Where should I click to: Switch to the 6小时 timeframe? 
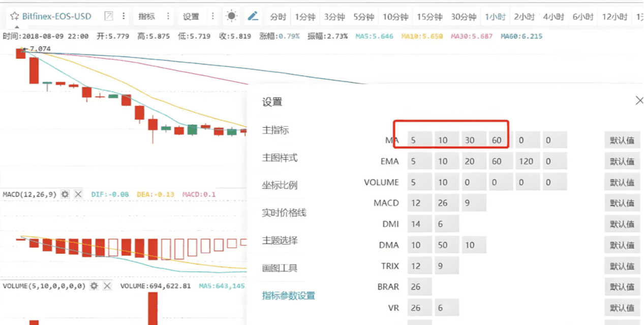coord(583,17)
